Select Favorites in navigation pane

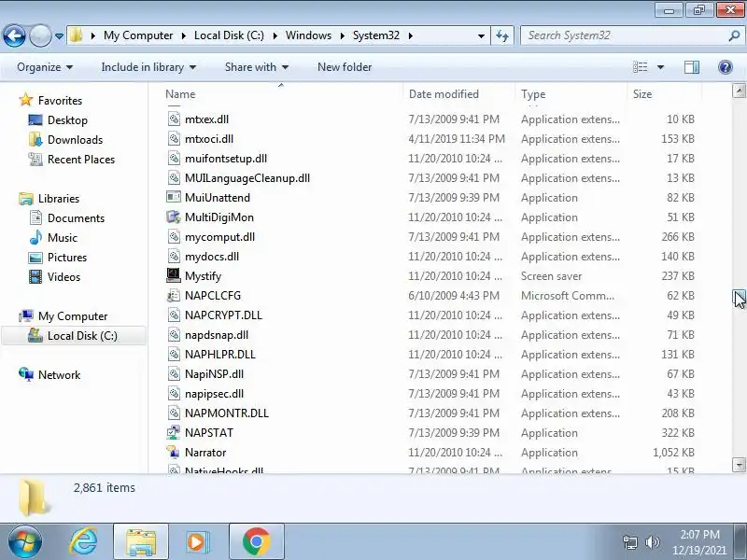[60, 101]
